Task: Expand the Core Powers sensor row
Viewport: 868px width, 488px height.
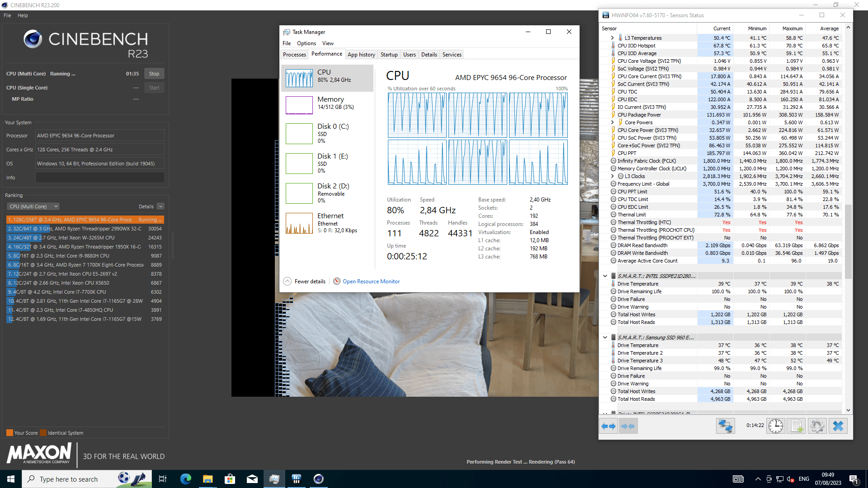Action: pos(612,122)
